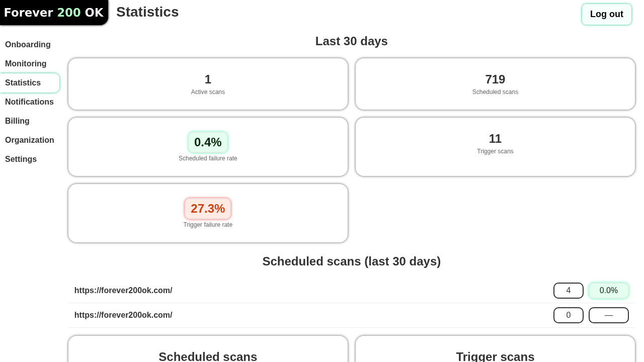Click the Trigger scans stat card
Screen dimensions: 644x362
click(x=495, y=146)
